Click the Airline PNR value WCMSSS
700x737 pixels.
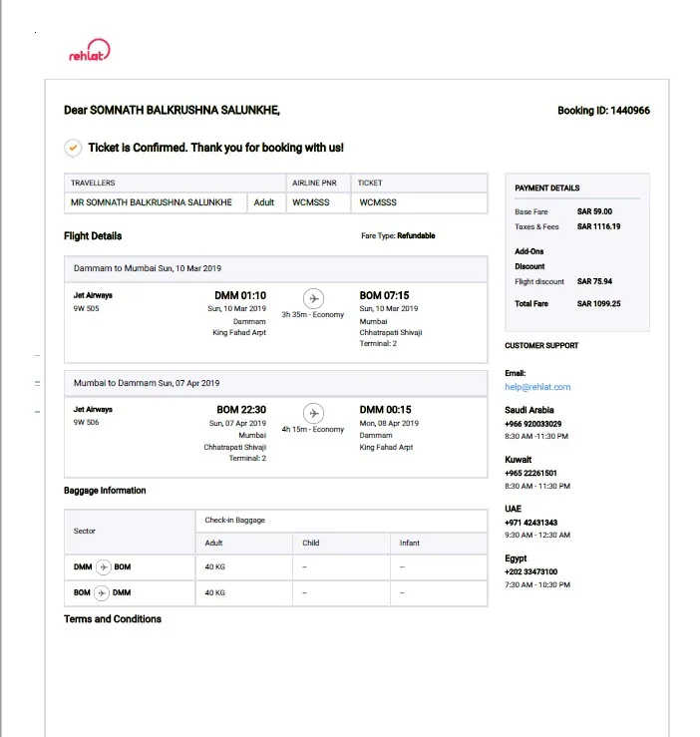pyautogui.click(x=312, y=202)
